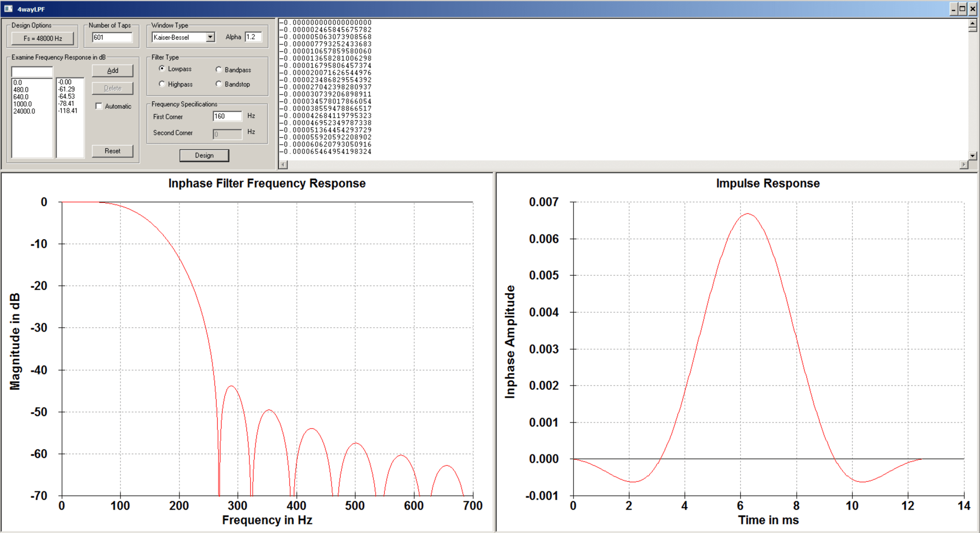Select 480.0 in the frequency list
The height and width of the screenshot is (533, 980).
[x=21, y=89]
